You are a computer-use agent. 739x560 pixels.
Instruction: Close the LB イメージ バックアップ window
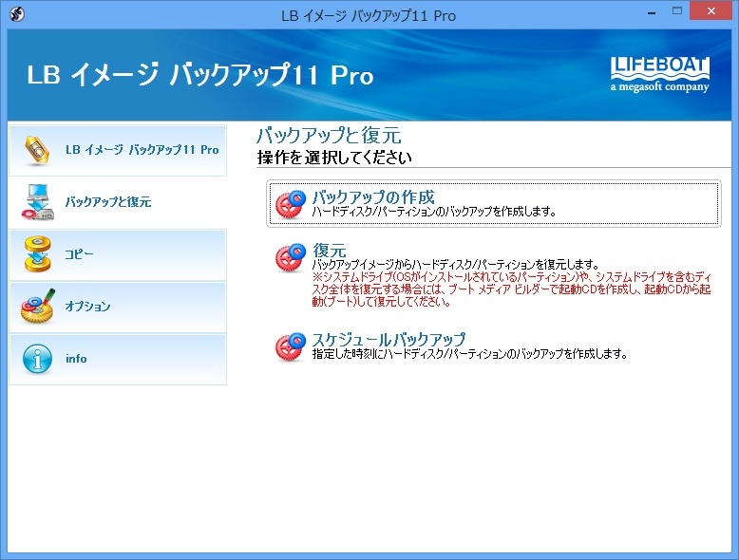pyautogui.click(x=711, y=10)
